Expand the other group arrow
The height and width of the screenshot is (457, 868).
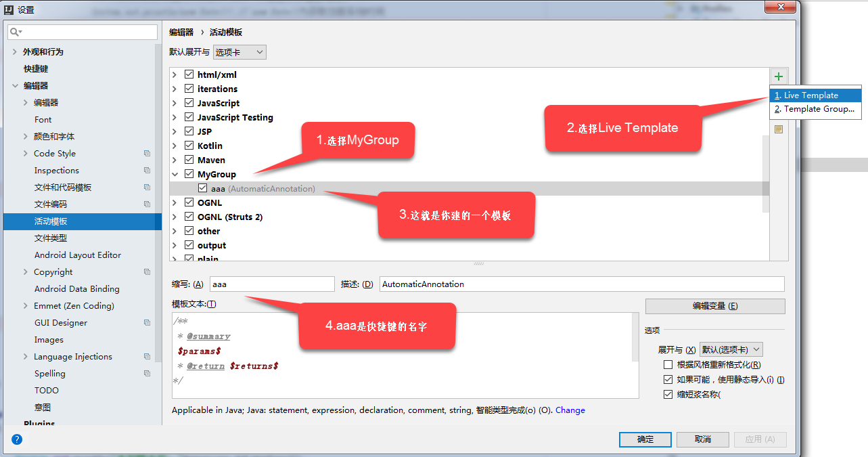click(175, 231)
